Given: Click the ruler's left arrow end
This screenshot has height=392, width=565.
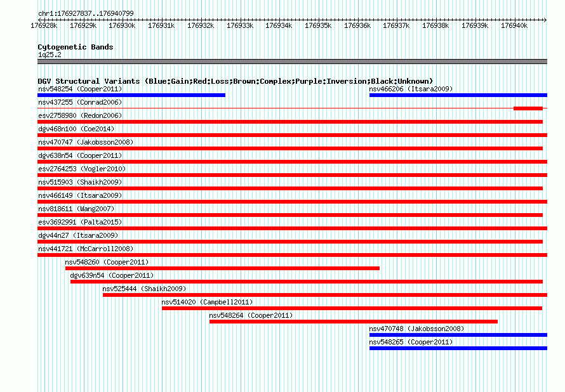Looking at the screenshot, I should tap(39, 20).
